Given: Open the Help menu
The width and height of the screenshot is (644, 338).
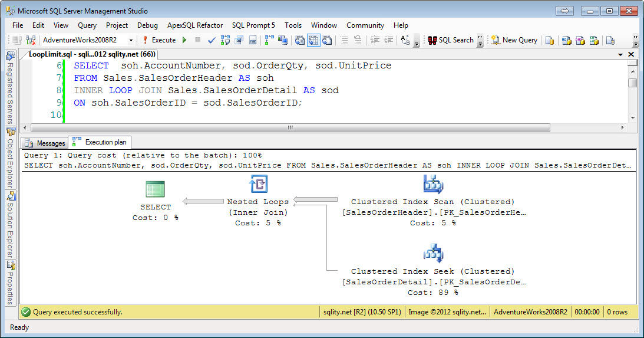Looking at the screenshot, I should [x=401, y=25].
